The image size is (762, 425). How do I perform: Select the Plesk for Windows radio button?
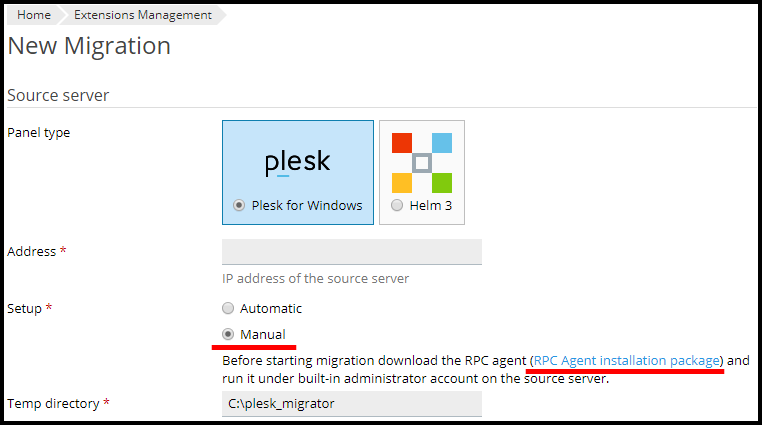(x=238, y=206)
